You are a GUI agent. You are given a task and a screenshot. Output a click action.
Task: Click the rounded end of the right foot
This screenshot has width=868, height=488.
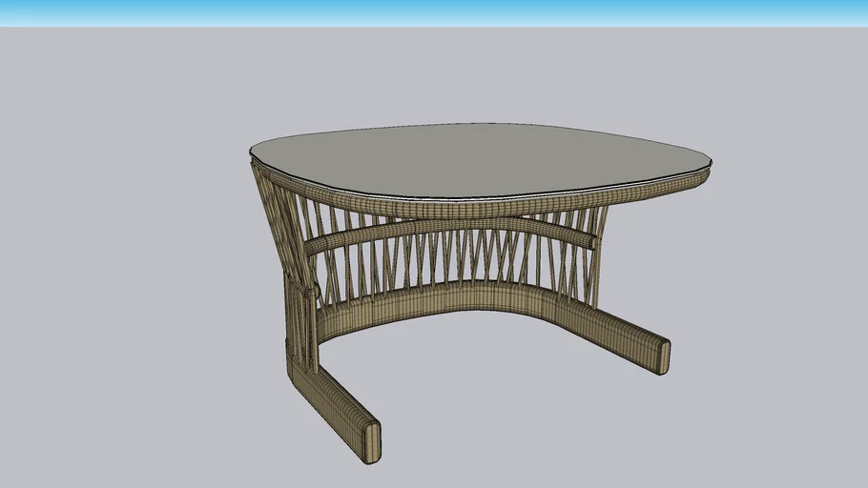click(x=662, y=355)
